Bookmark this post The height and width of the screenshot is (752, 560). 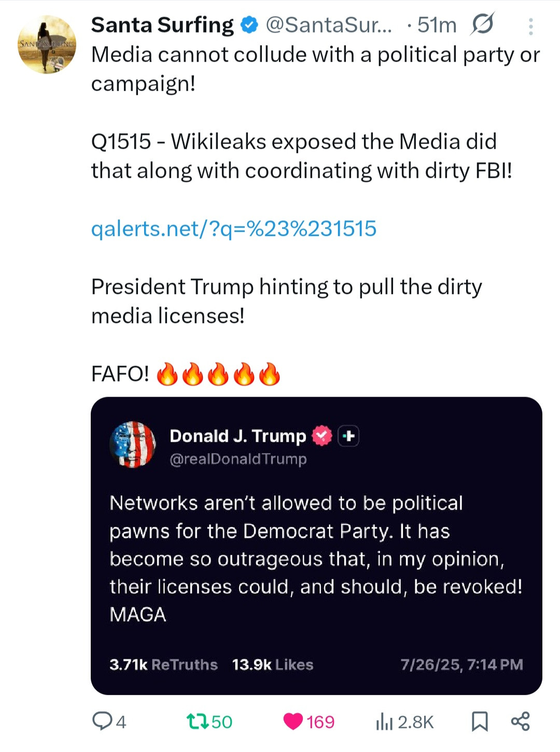[x=480, y=721]
